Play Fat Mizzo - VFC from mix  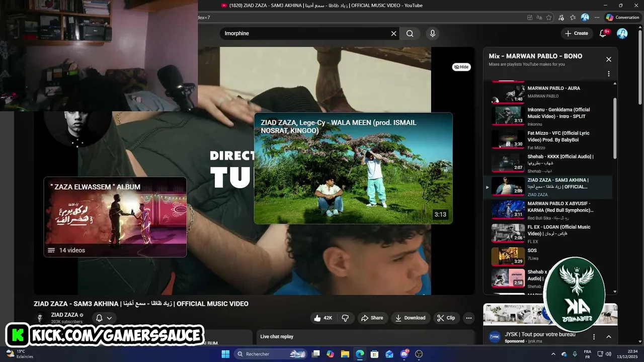(550, 139)
